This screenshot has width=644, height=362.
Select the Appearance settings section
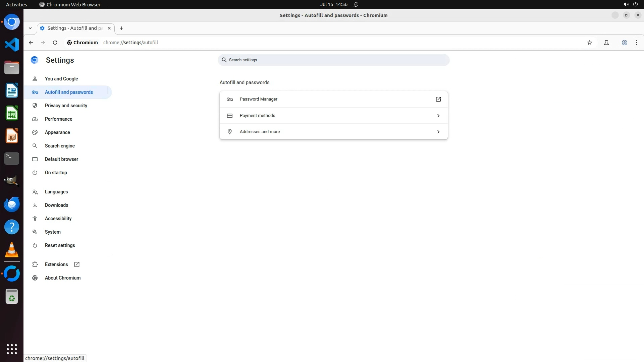point(57,132)
